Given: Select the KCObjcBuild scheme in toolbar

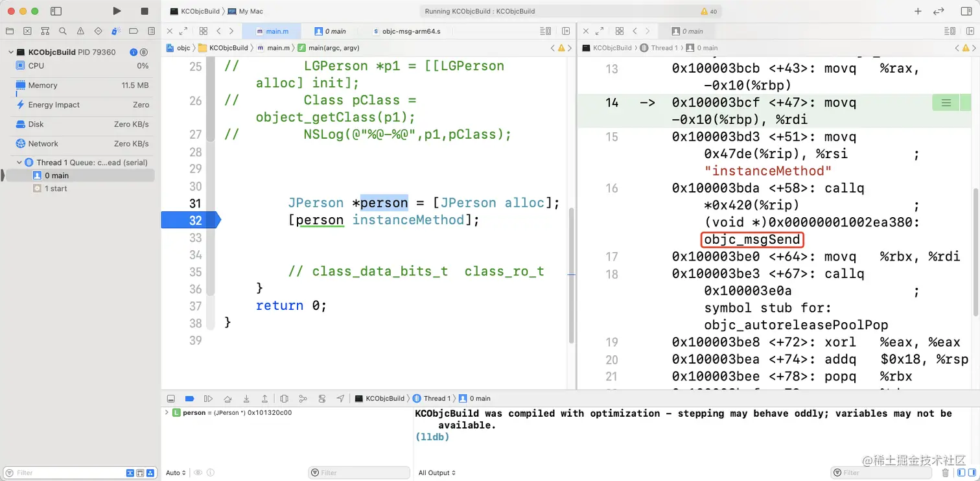Looking at the screenshot, I should 194,12.
